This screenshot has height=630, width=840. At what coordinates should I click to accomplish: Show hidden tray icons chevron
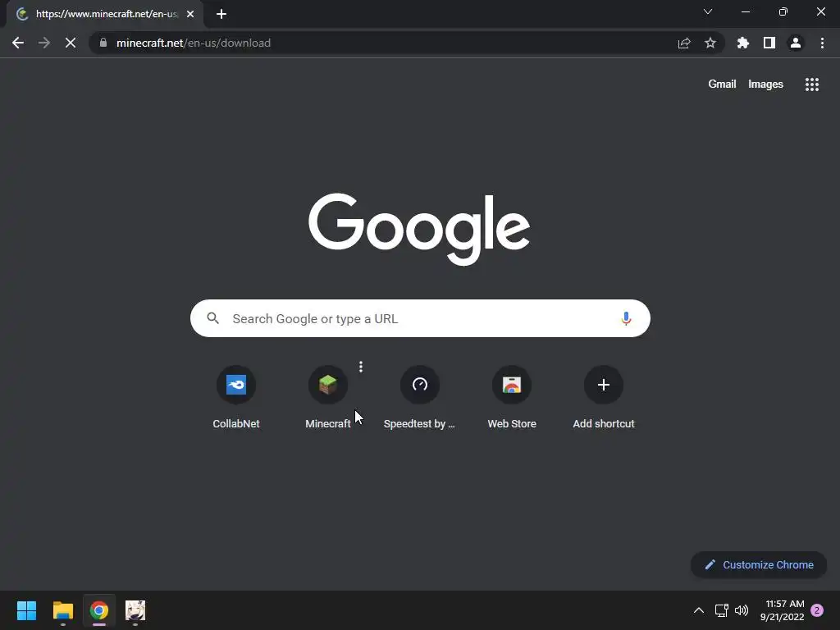coord(699,610)
